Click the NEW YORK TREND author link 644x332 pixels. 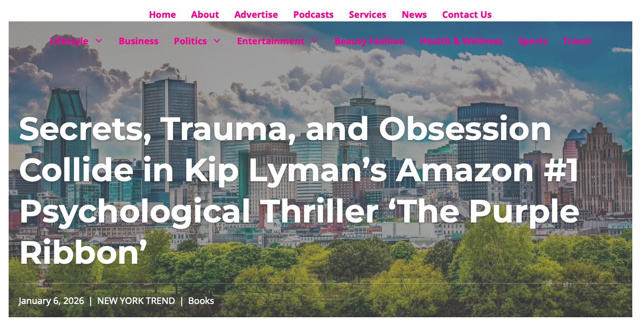click(136, 301)
